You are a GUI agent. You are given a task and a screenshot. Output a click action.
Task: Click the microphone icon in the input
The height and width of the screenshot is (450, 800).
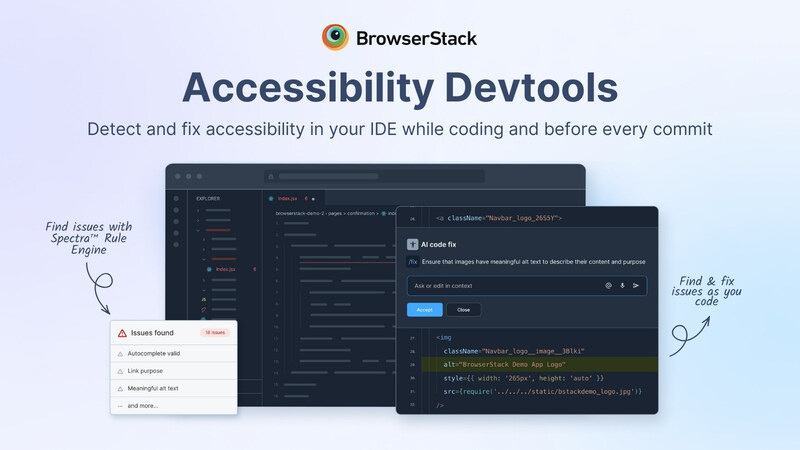pos(622,286)
